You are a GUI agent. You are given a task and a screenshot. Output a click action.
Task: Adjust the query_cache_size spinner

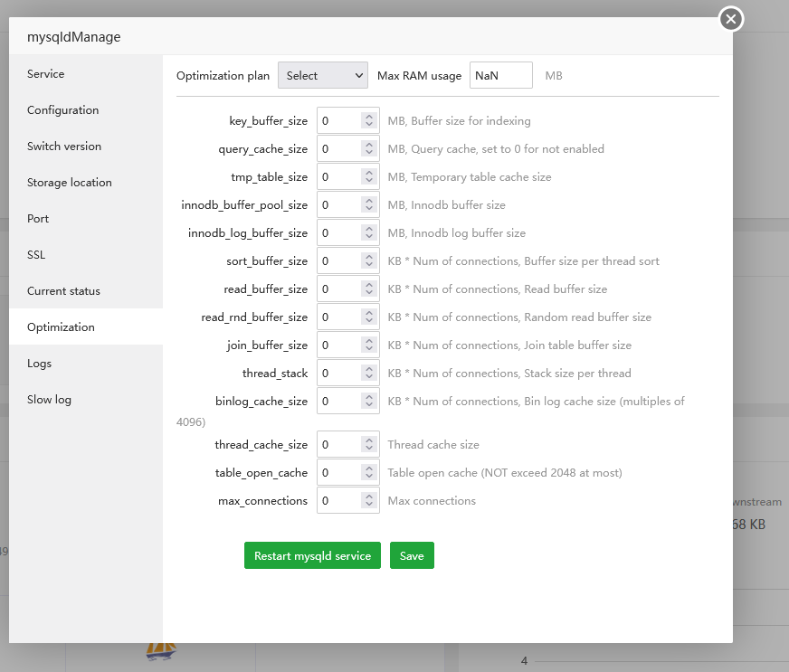coord(368,149)
